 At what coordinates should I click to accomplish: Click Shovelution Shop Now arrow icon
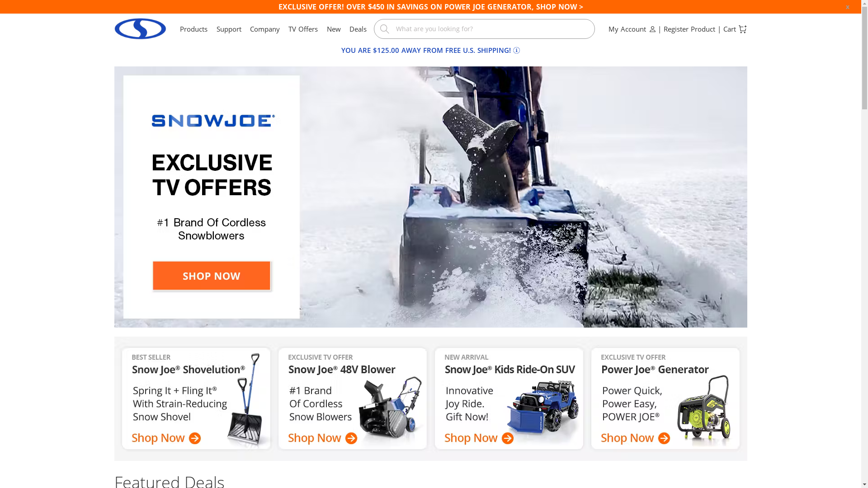point(195,438)
